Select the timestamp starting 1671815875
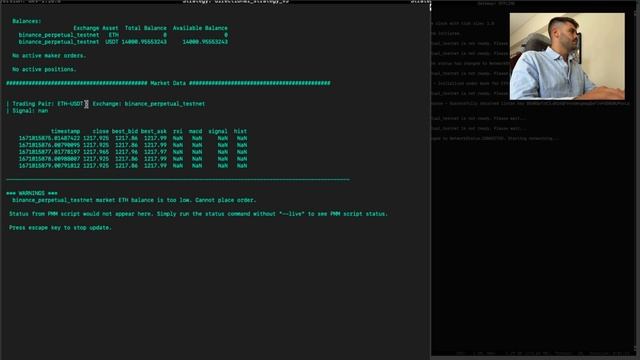Image resolution: width=640 pixels, height=360 pixels. pos(49,138)
